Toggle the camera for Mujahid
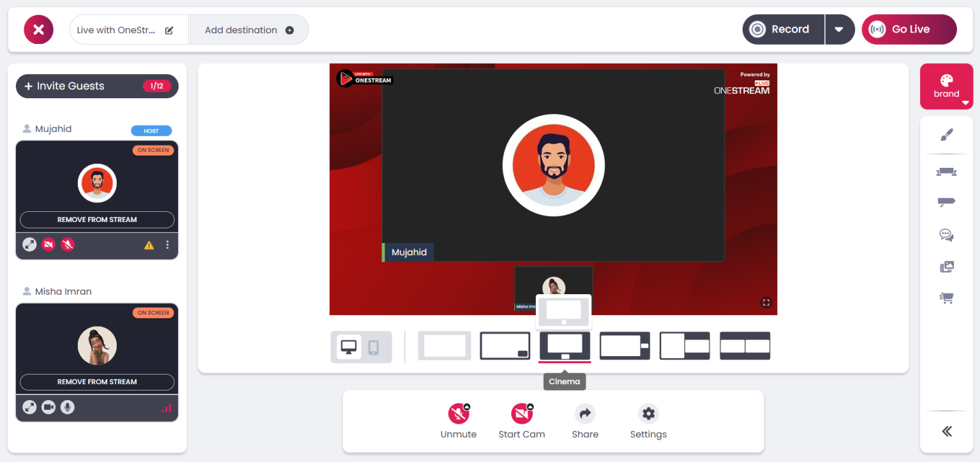 48,244
